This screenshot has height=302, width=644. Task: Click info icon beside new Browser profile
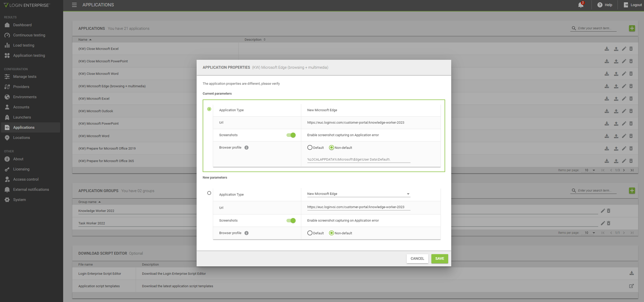[246, 233]
